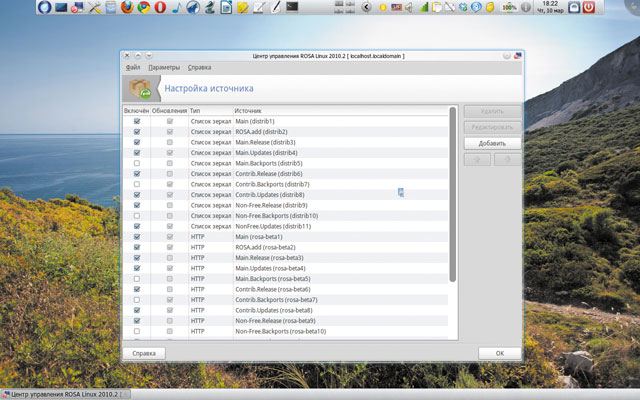
Task: Click the Добавить button
Action: (492, 143)
